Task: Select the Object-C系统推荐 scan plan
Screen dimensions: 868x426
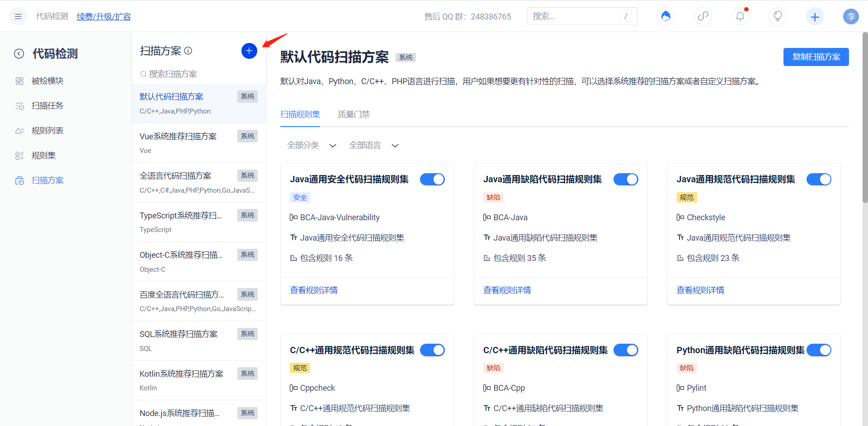Action: pos(199,261)
